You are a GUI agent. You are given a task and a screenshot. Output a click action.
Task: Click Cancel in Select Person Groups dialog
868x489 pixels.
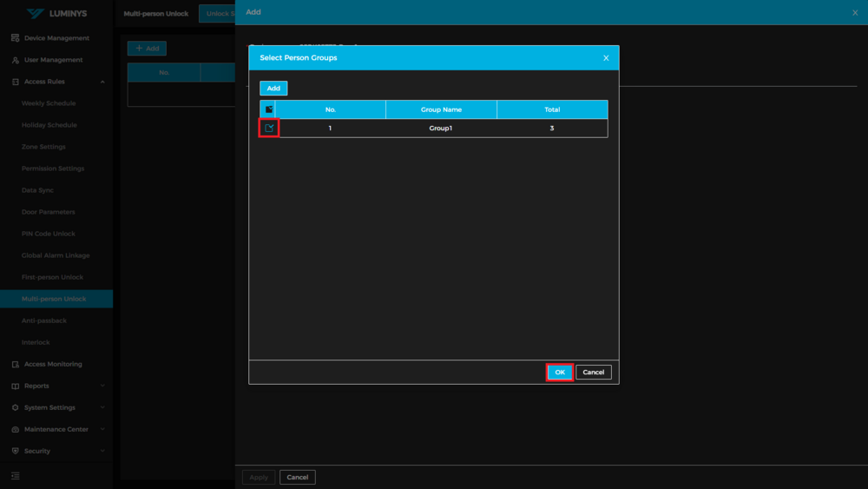(x=593, y=372)
